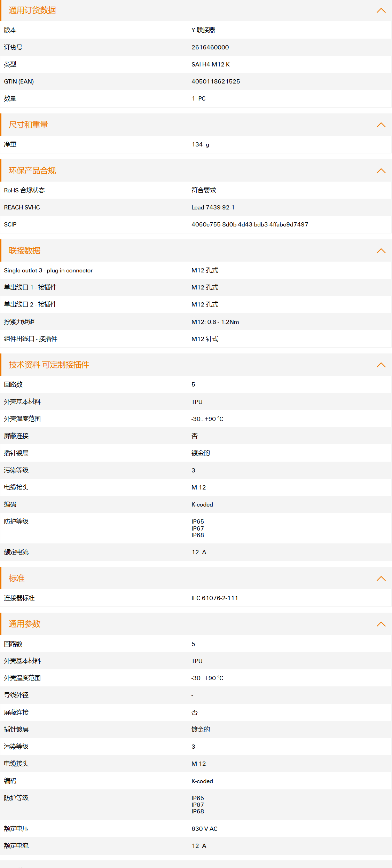Click the 联接数据 section heading

[25, 251]
